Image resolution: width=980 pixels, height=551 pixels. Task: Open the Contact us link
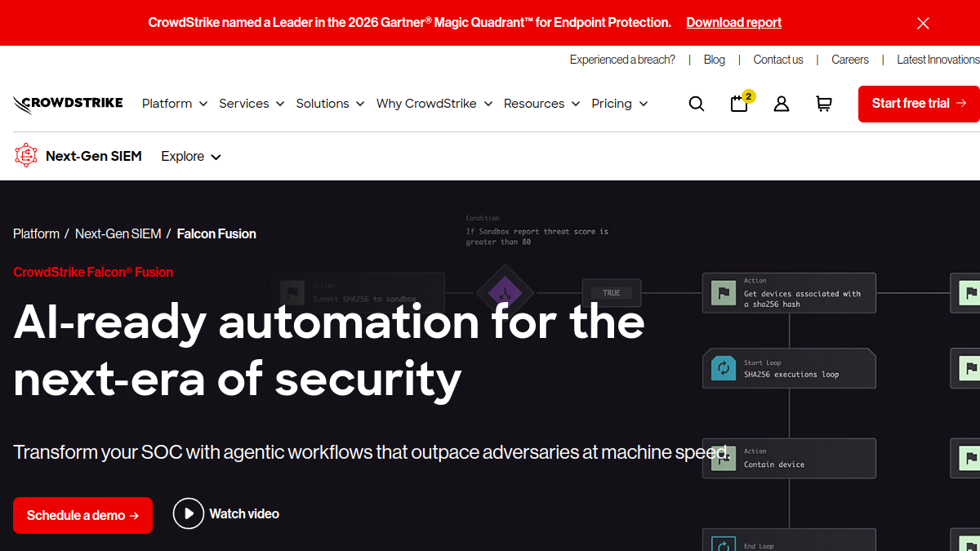[778, 60]
